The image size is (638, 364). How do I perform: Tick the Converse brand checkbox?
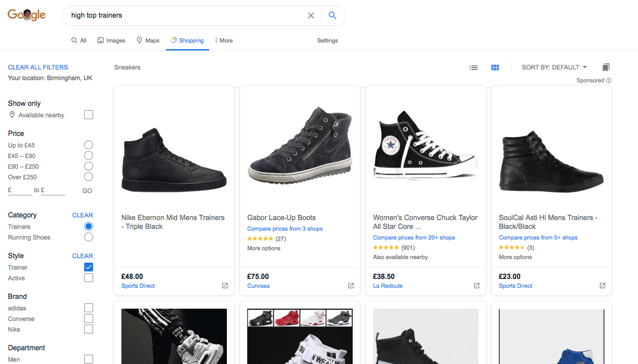click(x=89, y=318)
